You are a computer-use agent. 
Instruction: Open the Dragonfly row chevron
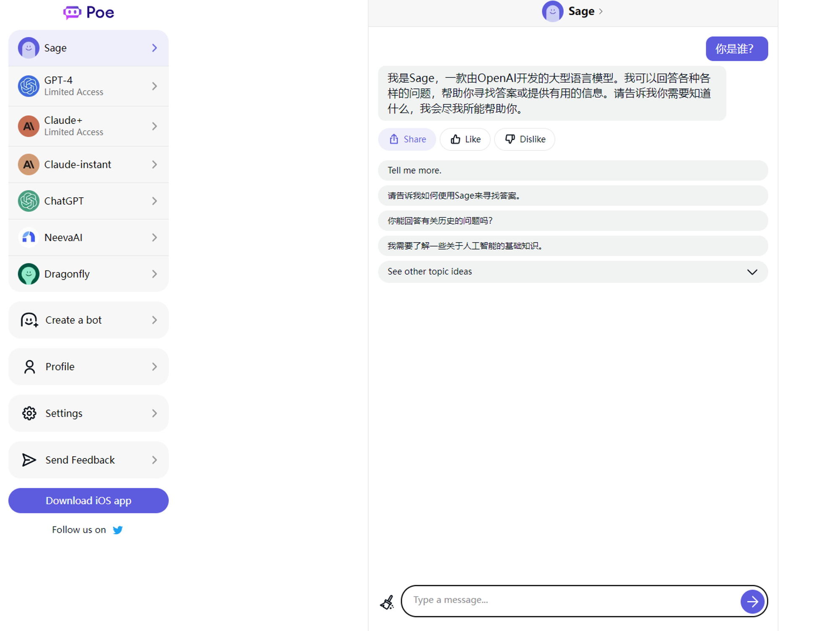(155, 274)
